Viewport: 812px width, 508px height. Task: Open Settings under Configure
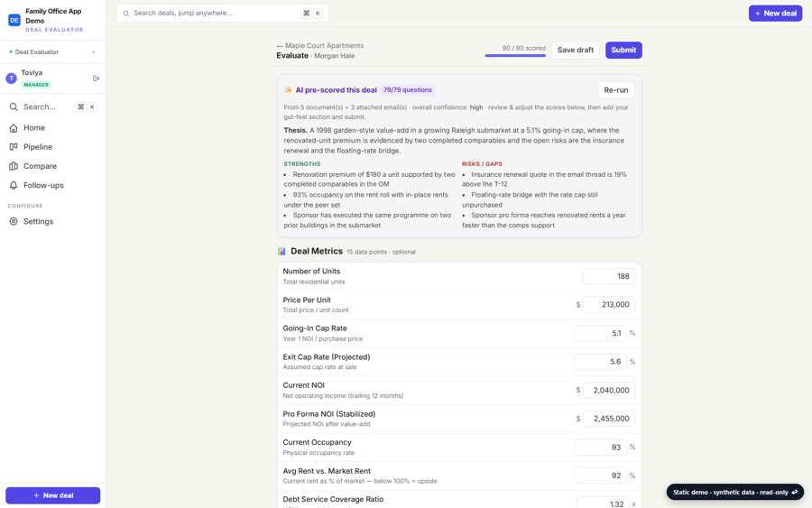pos(53,222)
